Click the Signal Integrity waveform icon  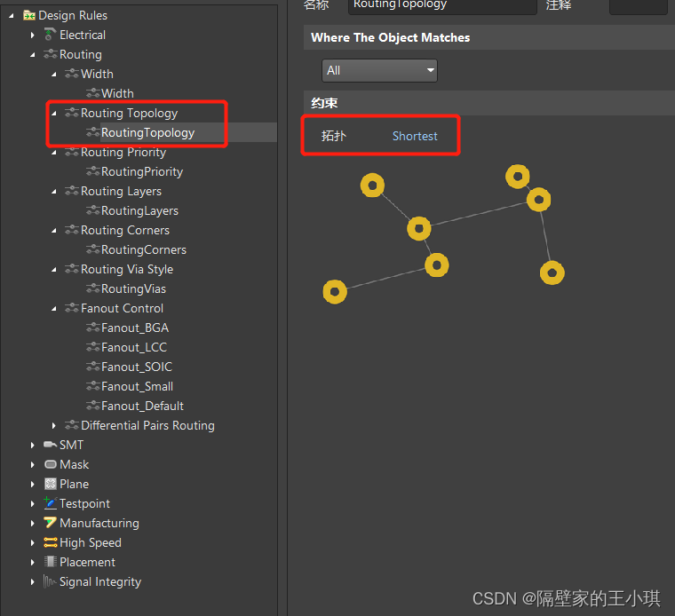(50, 581)
